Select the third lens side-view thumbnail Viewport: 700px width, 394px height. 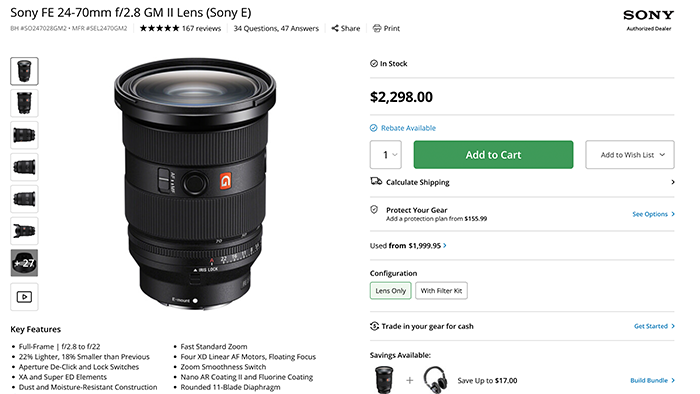24,135
